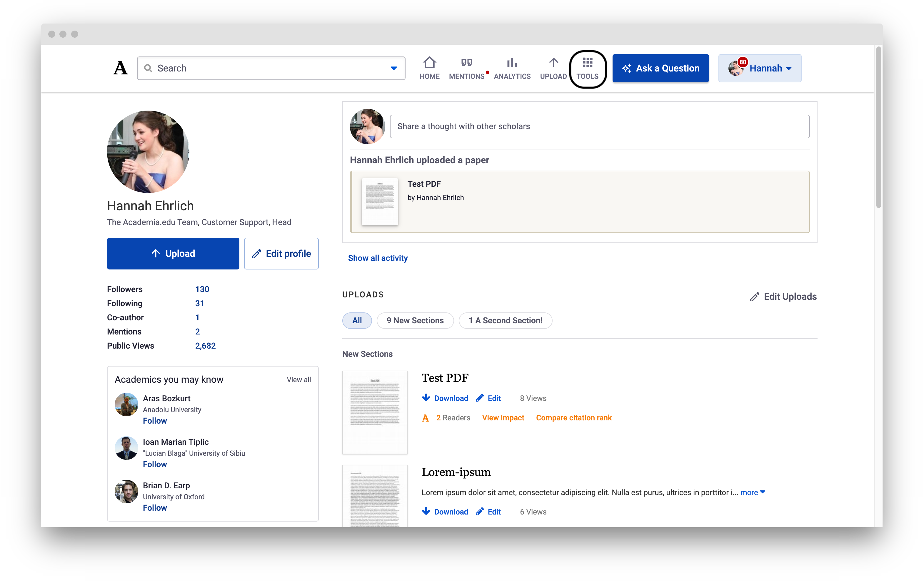Open Test PDF thumbnail in uploads list
This screenshot has width=924, height=586.
point(375,412)
